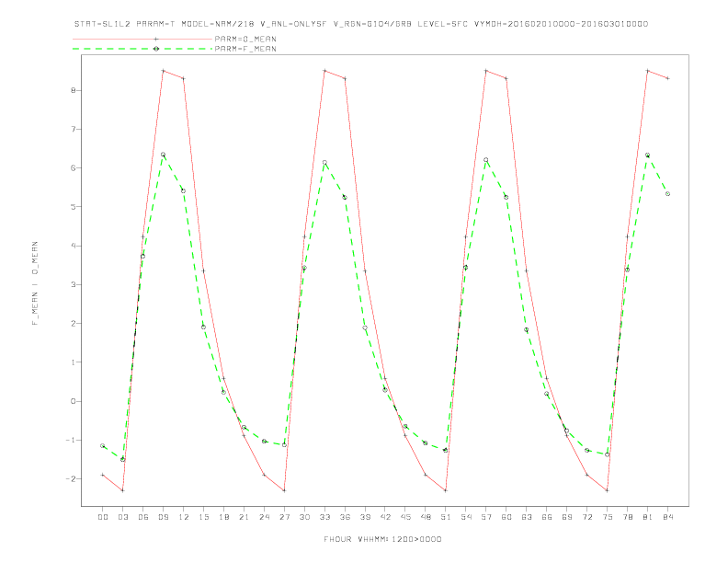Click x-axis tick label 39

(365, 517)
